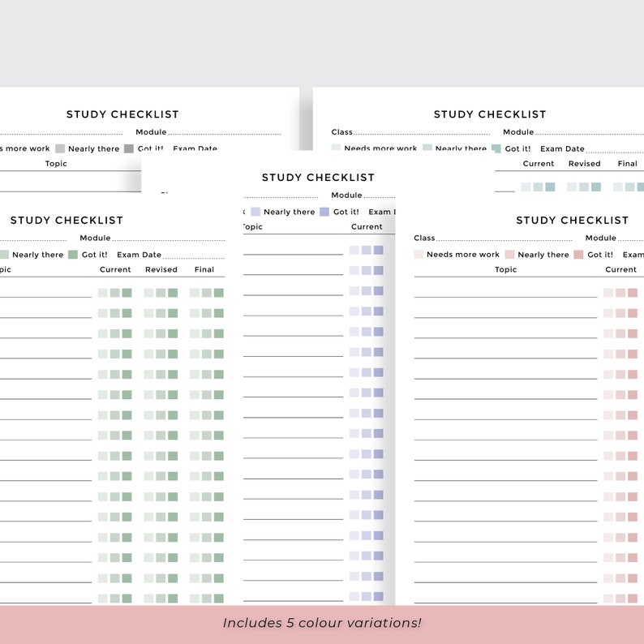Viewport: 644px width, 644px height.
Task: Tick the darkest green Revised box in the top row
Action: (x=173, y=293)
